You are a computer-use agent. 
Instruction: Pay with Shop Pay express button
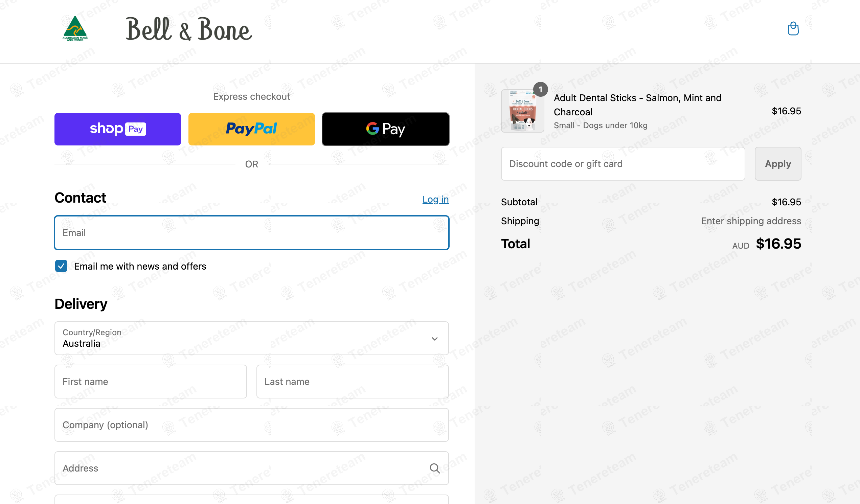(117, 129)
